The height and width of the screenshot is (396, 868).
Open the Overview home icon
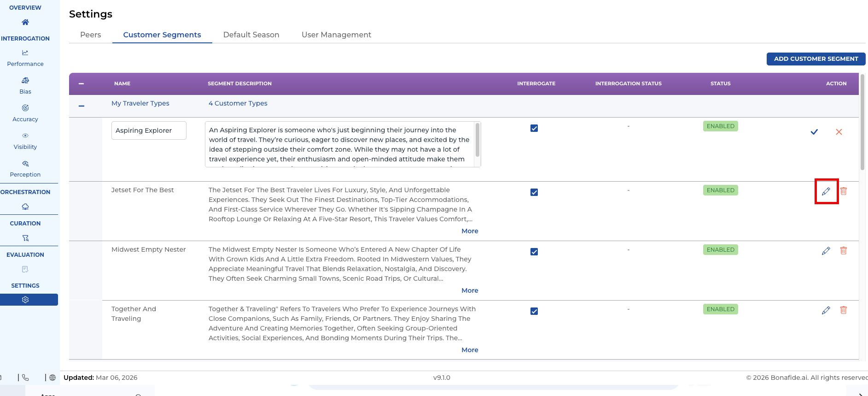coord(25,22)
